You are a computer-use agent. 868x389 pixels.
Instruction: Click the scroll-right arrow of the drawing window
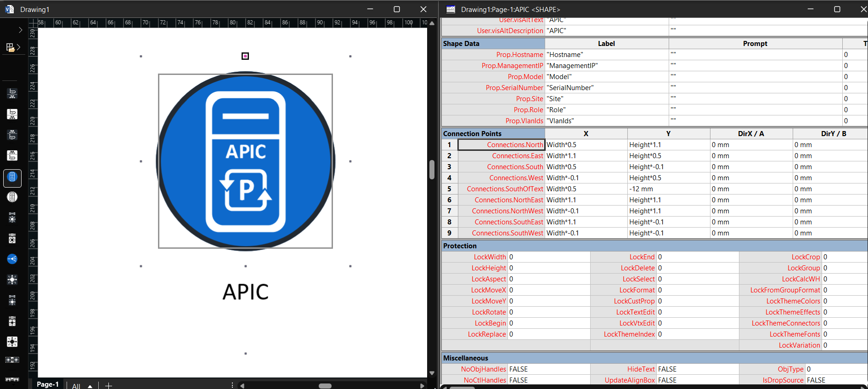tap(422, 386)
